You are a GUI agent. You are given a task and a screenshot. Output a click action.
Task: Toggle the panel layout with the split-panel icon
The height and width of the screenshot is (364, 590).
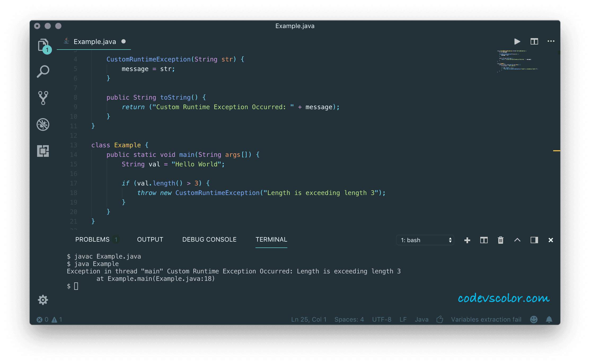pos(484,240)
